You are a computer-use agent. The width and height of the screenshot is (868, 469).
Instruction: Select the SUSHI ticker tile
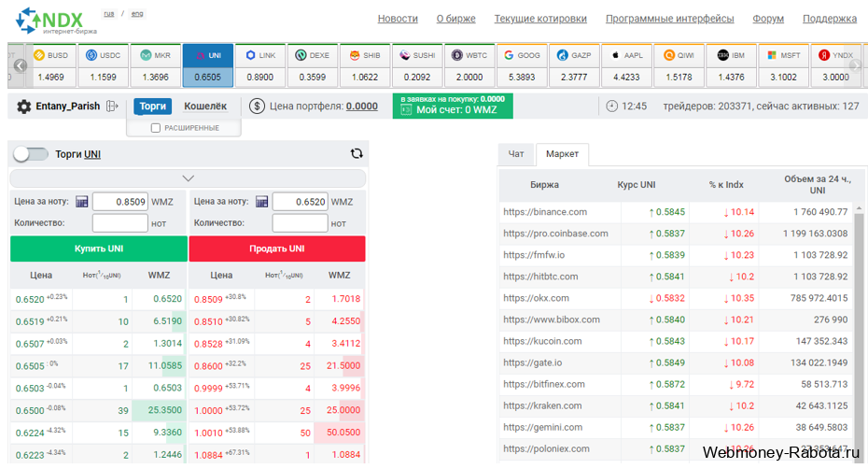click(x=417, y=65)
